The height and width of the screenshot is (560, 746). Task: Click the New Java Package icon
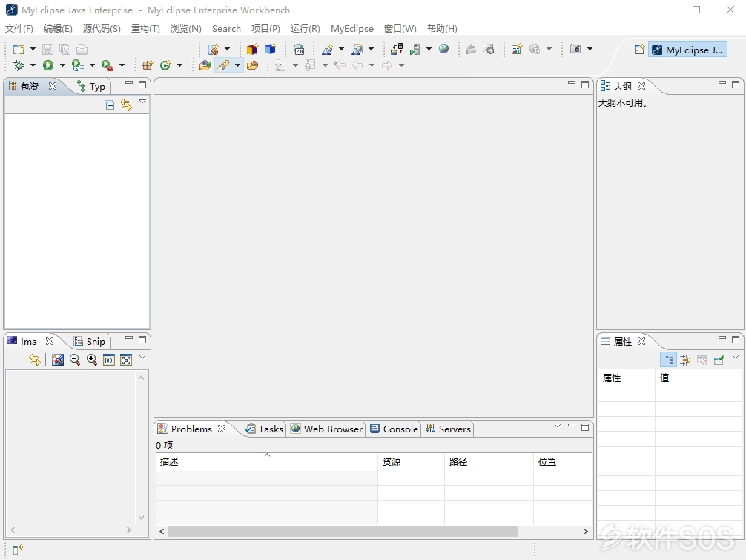click(148, 65)
